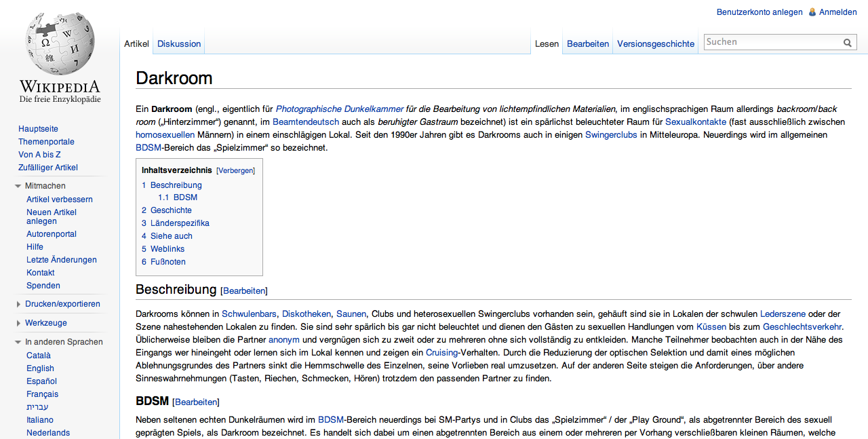
Task: Click the Wikipedia globe logo
Action: coord(60,44)
